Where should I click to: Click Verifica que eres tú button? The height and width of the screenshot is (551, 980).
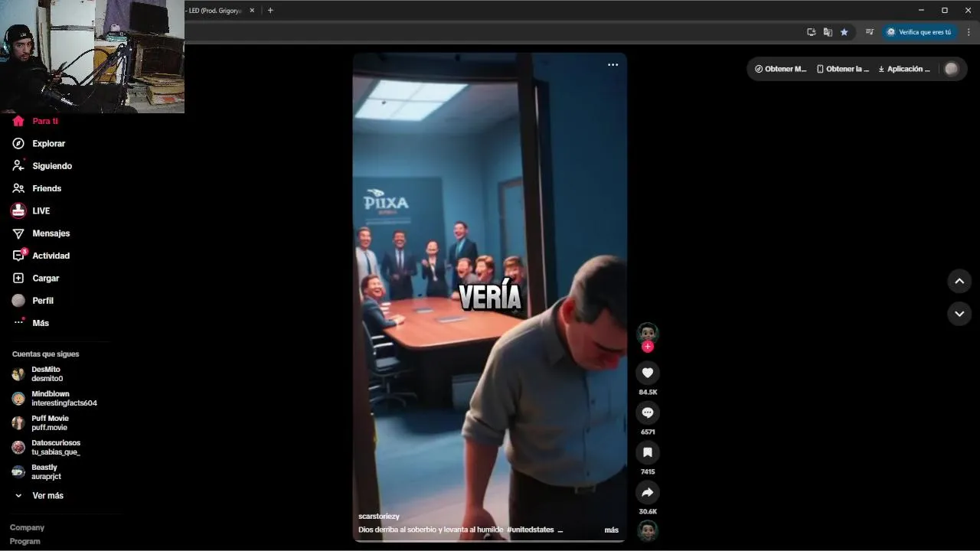(x=919, y=32)
